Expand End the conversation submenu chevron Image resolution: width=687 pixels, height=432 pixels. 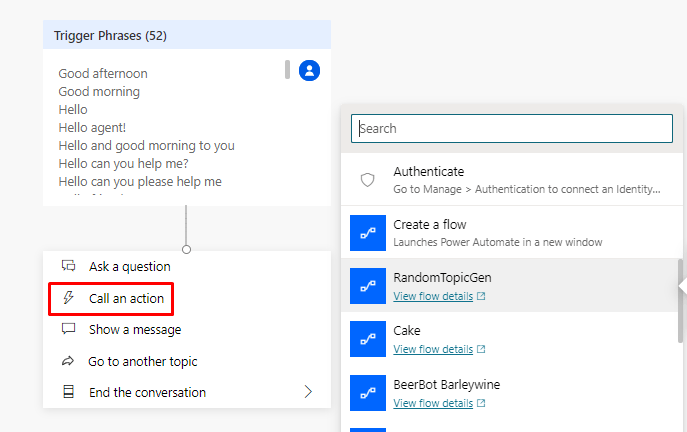[308, 392]
